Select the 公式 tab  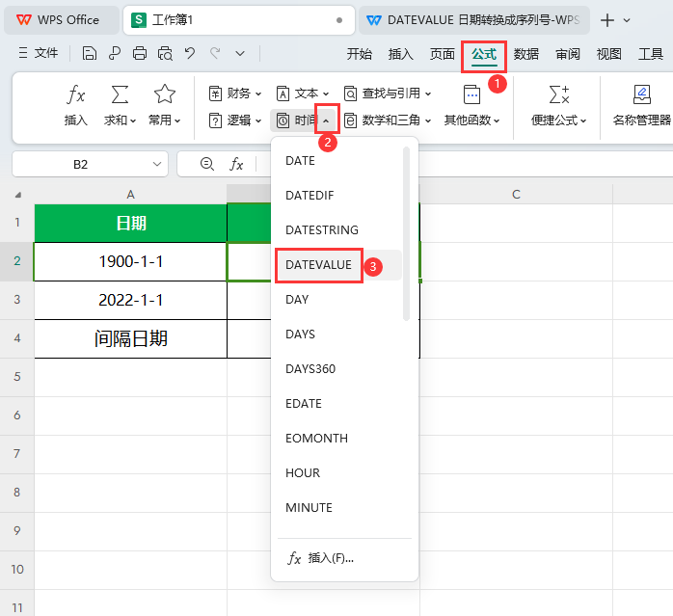pyautogui.click(x=484, y=54)
